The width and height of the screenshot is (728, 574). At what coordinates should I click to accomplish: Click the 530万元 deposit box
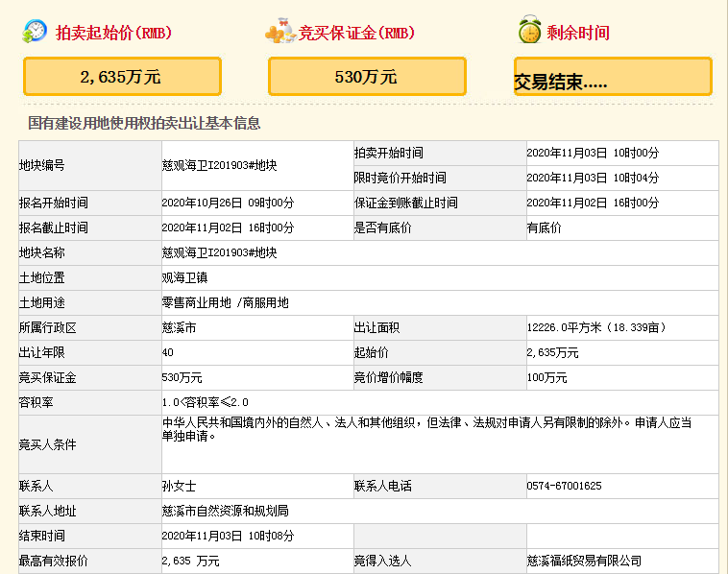point(366,77)
